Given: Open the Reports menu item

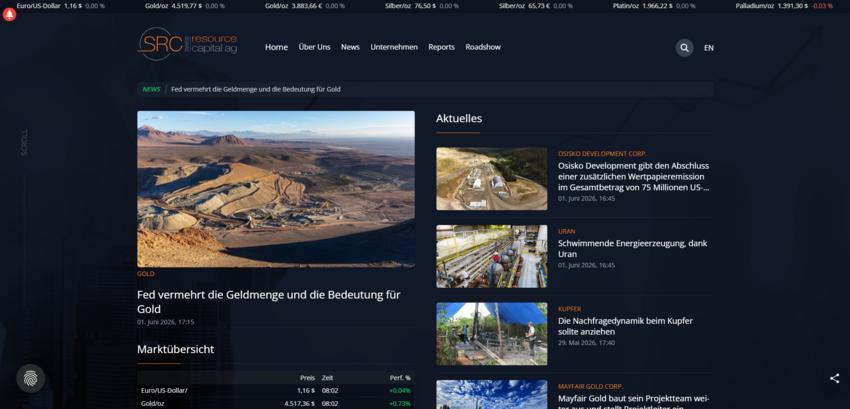Looking at the screenshot, I should click(441, 47).
